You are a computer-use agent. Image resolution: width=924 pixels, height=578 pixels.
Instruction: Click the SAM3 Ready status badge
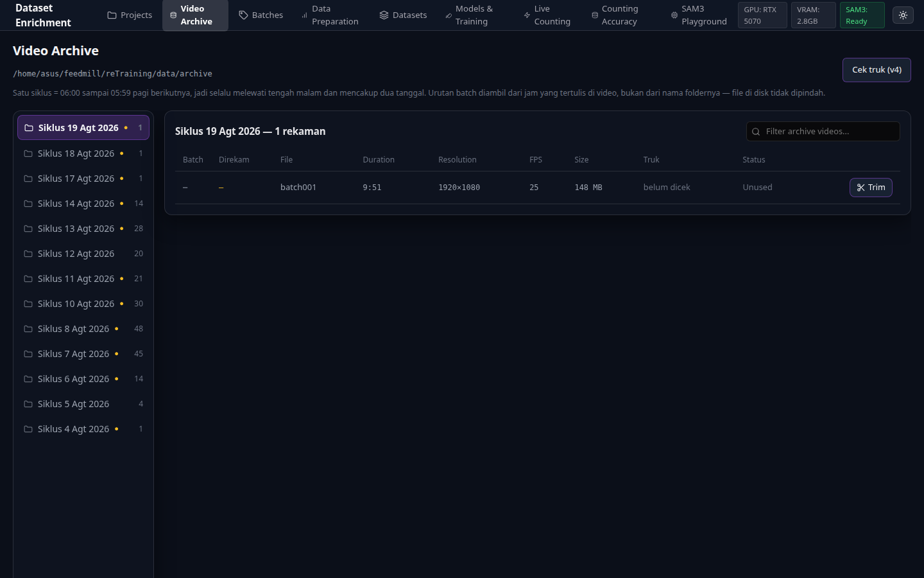(862, 15)
